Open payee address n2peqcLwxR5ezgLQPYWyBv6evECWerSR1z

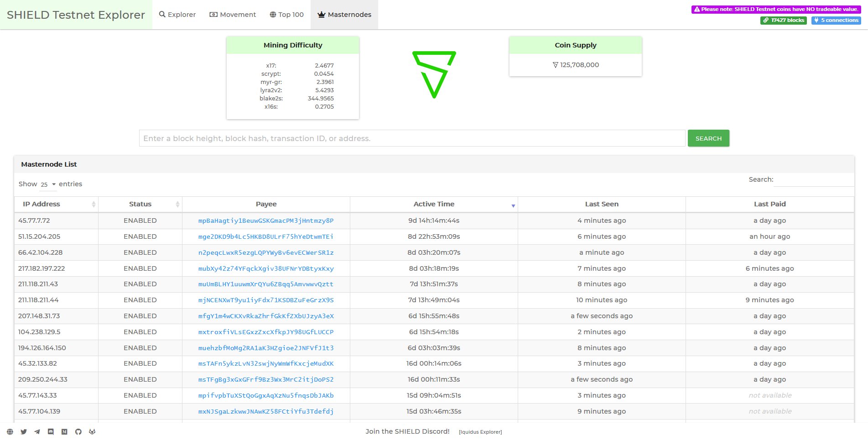click(266, 252)
